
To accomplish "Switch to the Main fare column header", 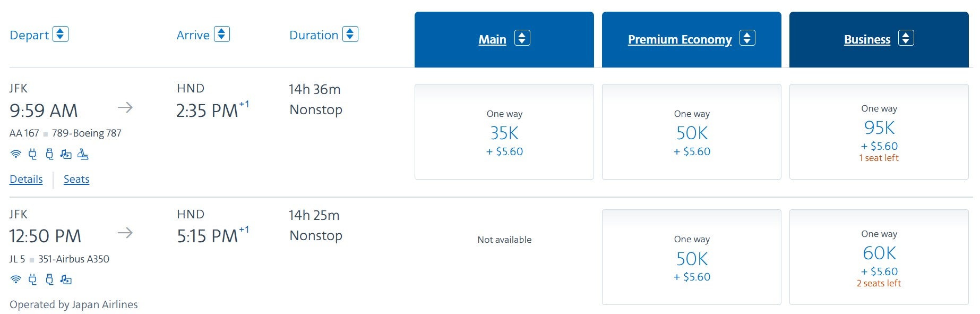I will (x=492, y=39).
